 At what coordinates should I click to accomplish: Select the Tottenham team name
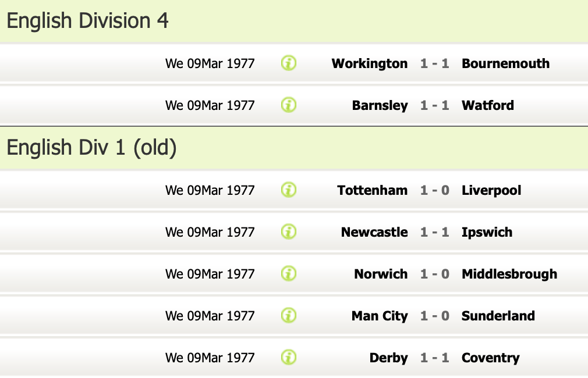372,190
